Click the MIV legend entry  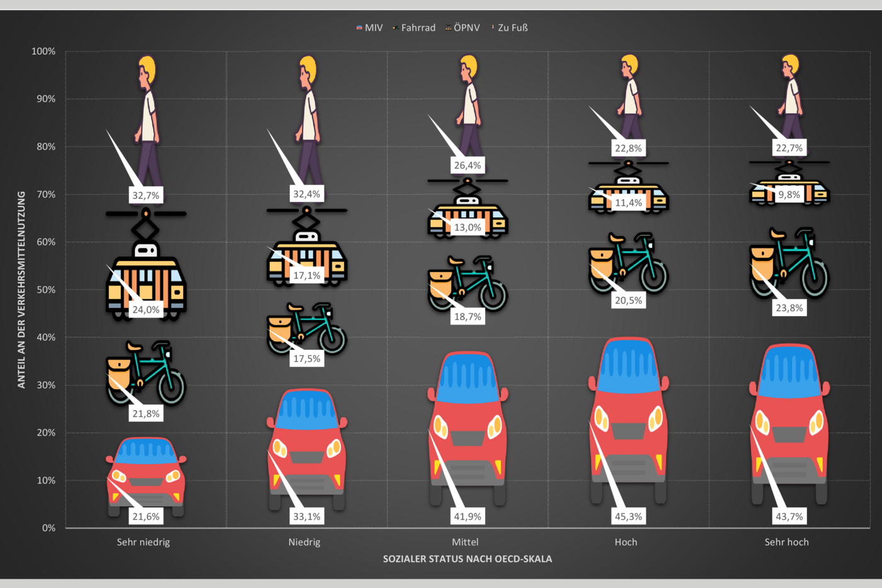coord(369,28)
